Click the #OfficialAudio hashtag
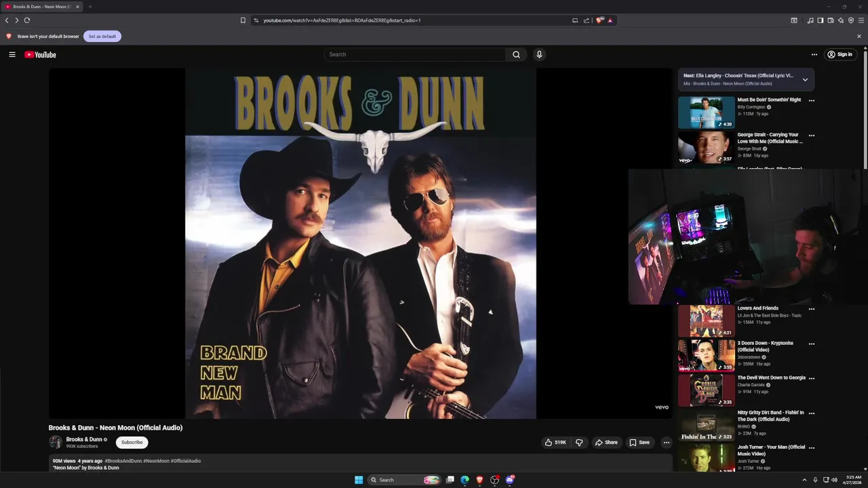This screenshot has height=488, width=868. point(186,461)
